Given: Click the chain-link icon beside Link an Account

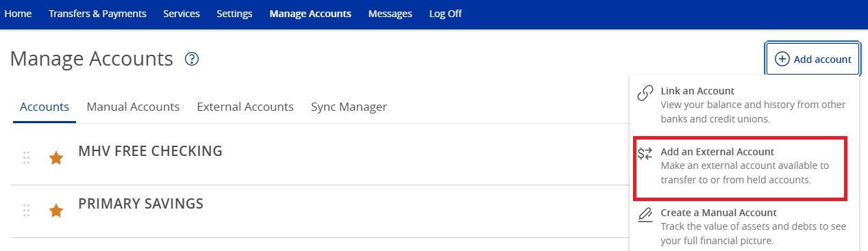Looking at the screenshot, I should pyautogui.click(x=645, y=93).
